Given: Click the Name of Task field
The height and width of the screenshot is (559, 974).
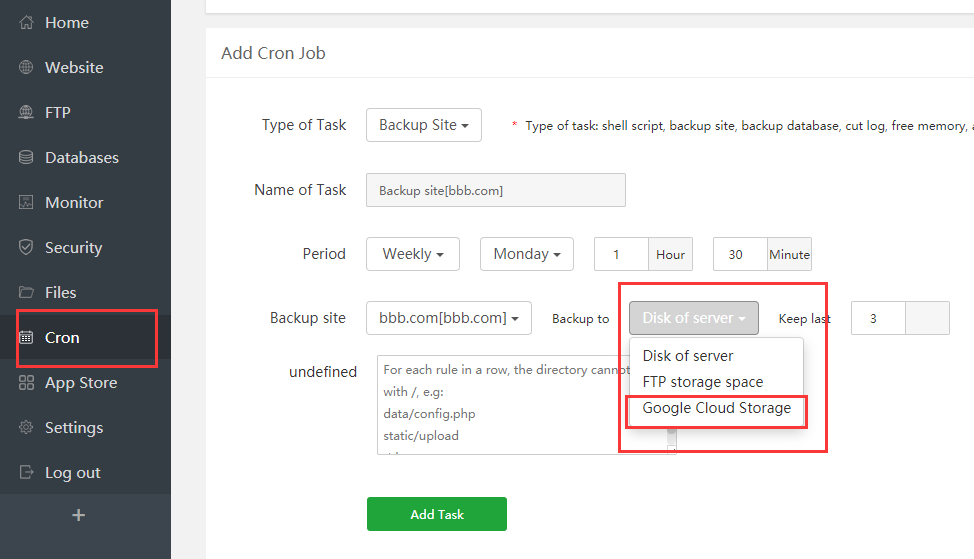Looking at the screenshot, I should tap(495, 190).
